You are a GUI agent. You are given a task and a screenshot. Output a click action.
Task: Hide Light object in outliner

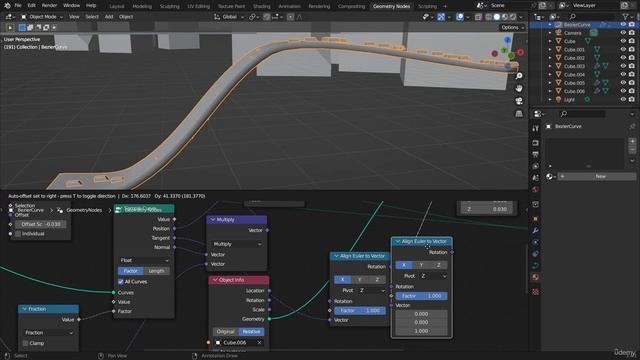623,100
